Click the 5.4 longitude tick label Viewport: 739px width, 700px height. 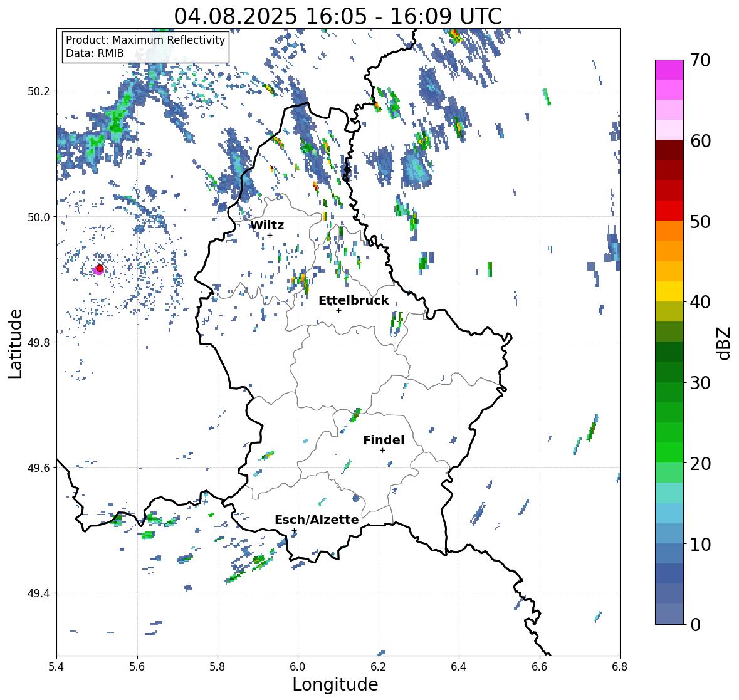tap(56, 666)
